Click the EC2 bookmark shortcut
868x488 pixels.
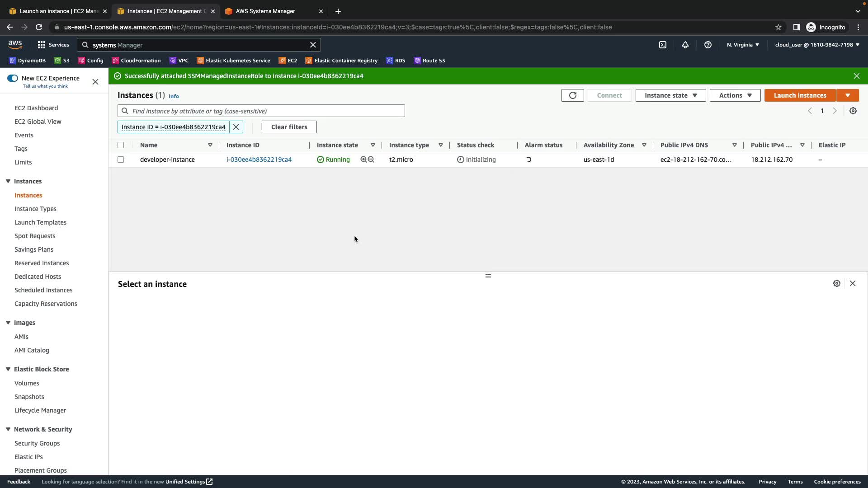(x=288, y=61)
